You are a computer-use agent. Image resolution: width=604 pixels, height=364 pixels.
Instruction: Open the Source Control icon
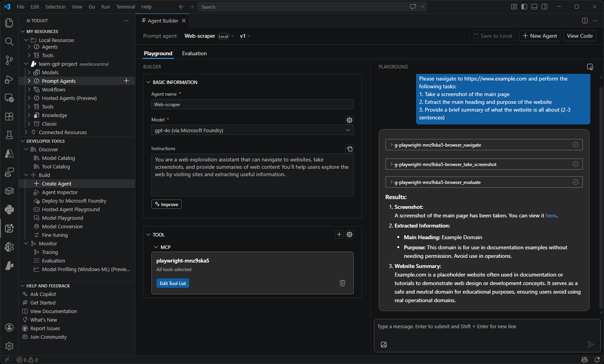pos(9,60)
